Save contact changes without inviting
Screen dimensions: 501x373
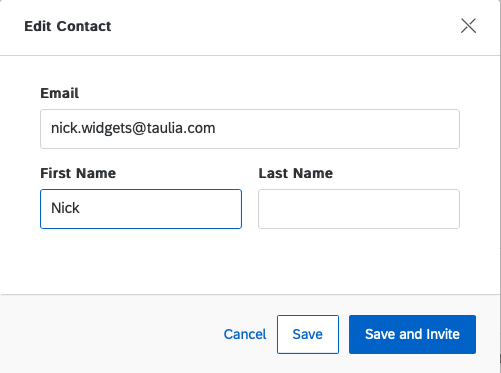pos(308,334)
